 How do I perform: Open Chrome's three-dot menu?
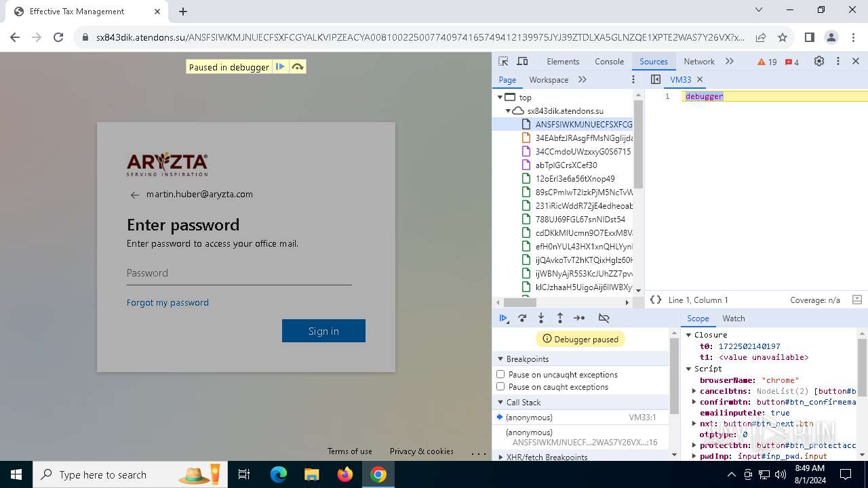click(853, 37)
